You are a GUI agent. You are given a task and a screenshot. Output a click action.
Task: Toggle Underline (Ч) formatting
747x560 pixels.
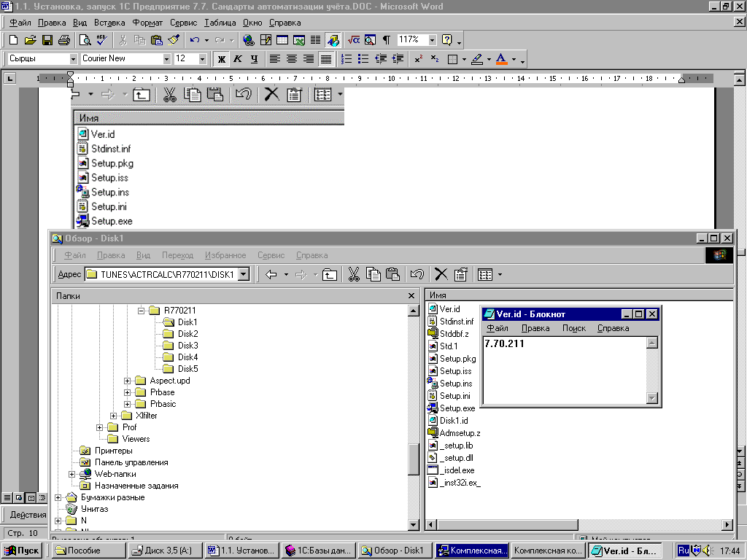point(255,59)
